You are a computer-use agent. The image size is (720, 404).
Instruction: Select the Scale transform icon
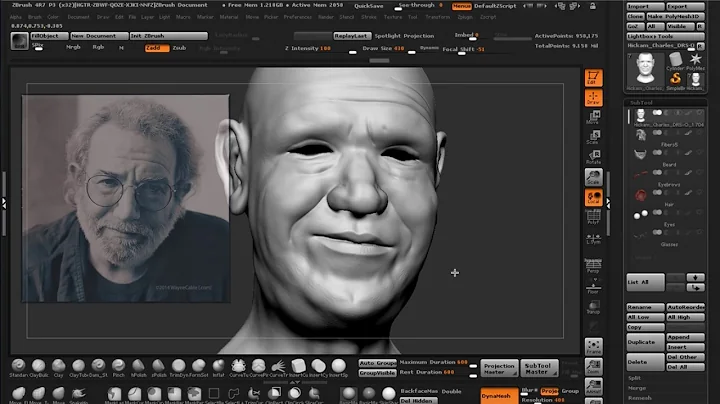coord(593,137)
